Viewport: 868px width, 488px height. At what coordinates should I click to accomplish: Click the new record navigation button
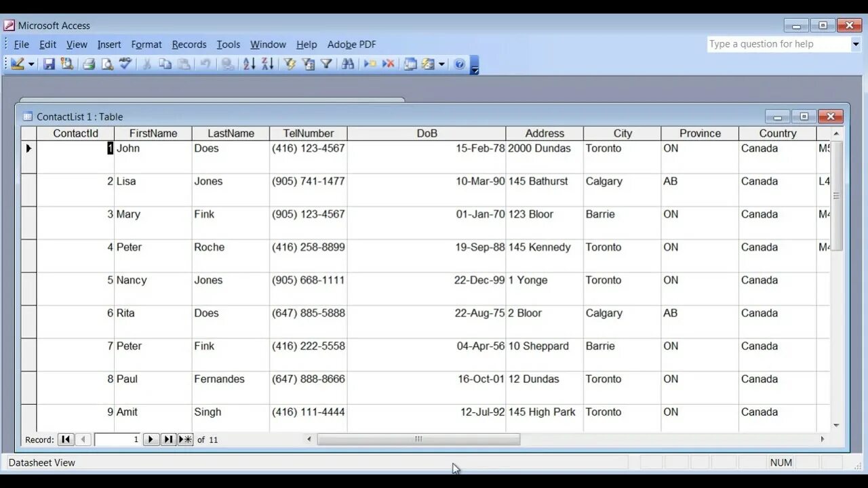[x=185, y=439]
